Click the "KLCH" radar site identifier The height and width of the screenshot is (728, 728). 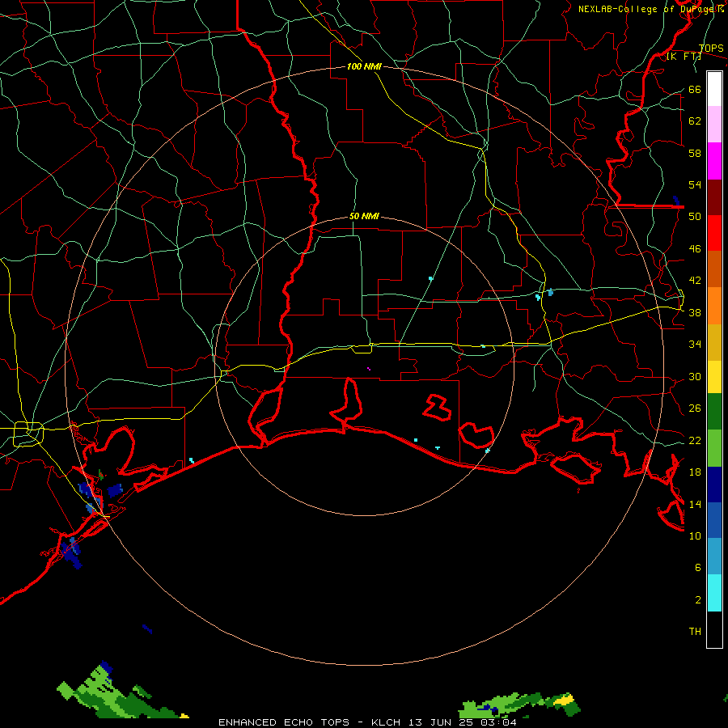click(x=385, y=722)
